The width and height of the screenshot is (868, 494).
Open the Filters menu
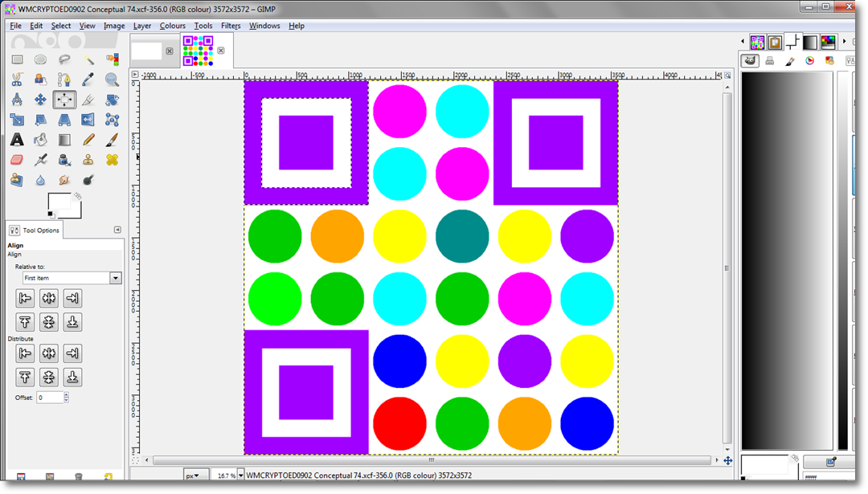(x=231, y=26)
